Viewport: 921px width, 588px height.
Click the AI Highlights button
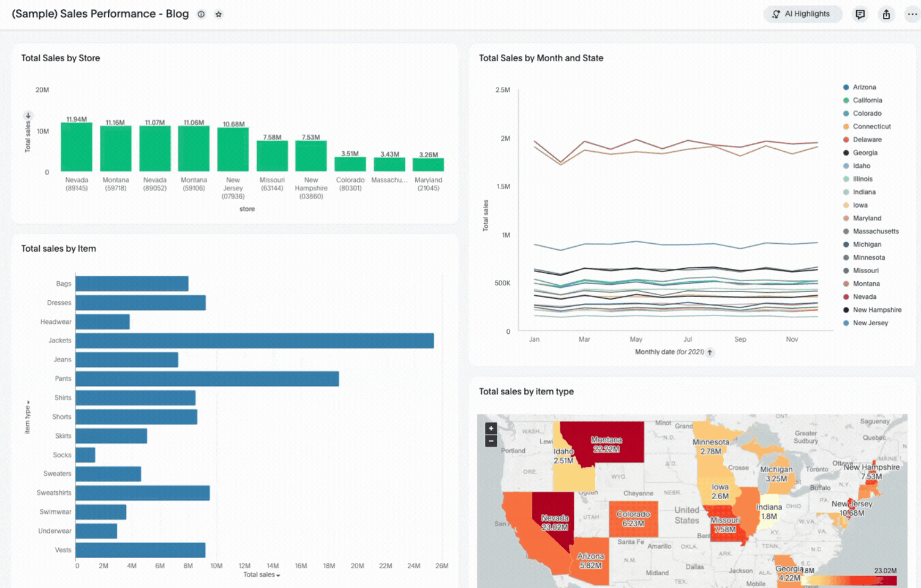point(802,14)
